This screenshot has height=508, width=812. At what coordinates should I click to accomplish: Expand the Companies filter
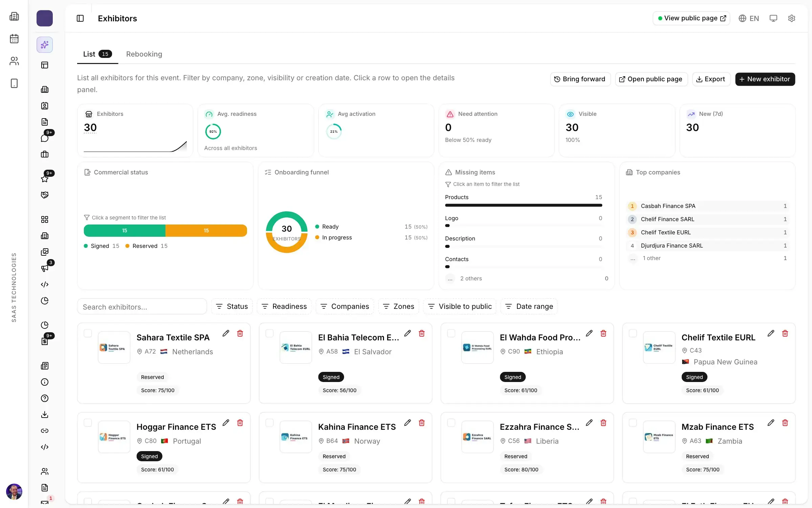pos(344,306)
